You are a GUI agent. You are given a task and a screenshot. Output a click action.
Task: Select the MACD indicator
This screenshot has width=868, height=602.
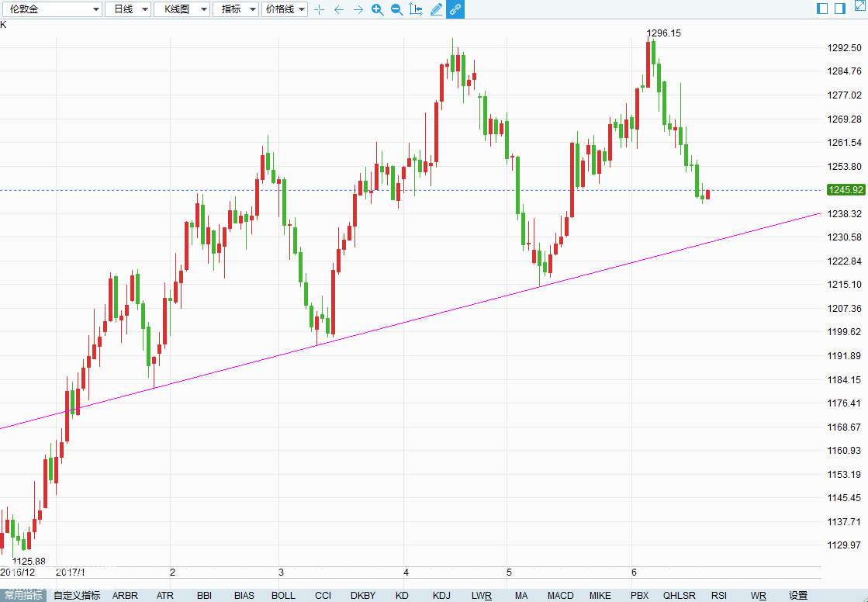tap(560, 595)
